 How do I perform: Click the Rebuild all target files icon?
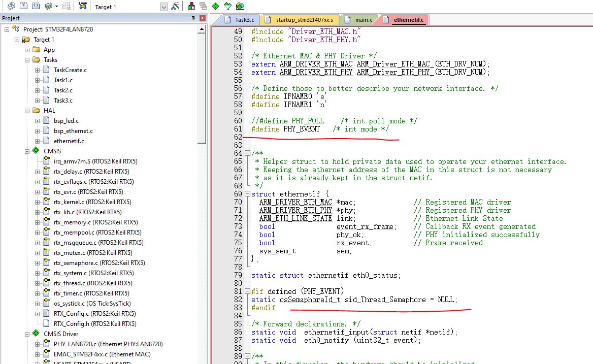point(36,6)
